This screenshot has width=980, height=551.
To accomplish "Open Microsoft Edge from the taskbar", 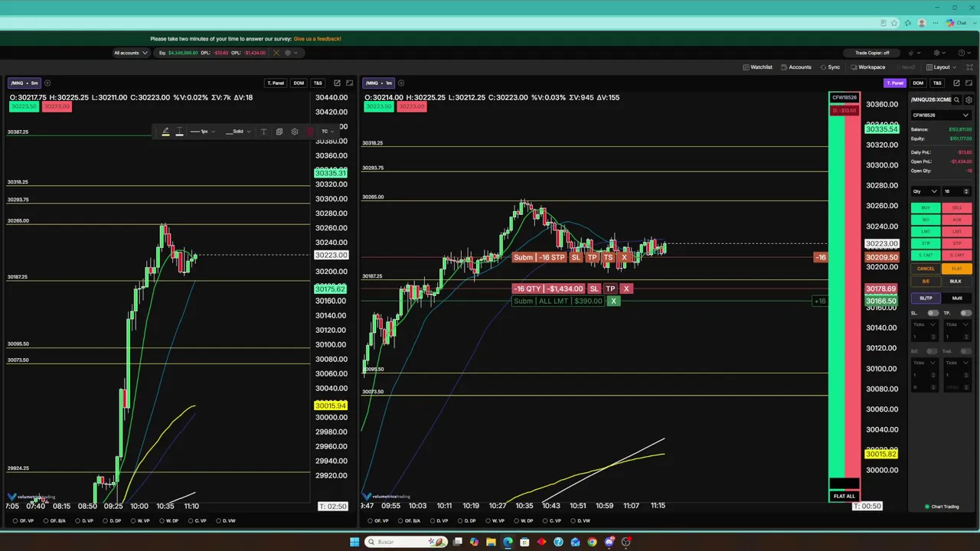I will tap(508, 542).
